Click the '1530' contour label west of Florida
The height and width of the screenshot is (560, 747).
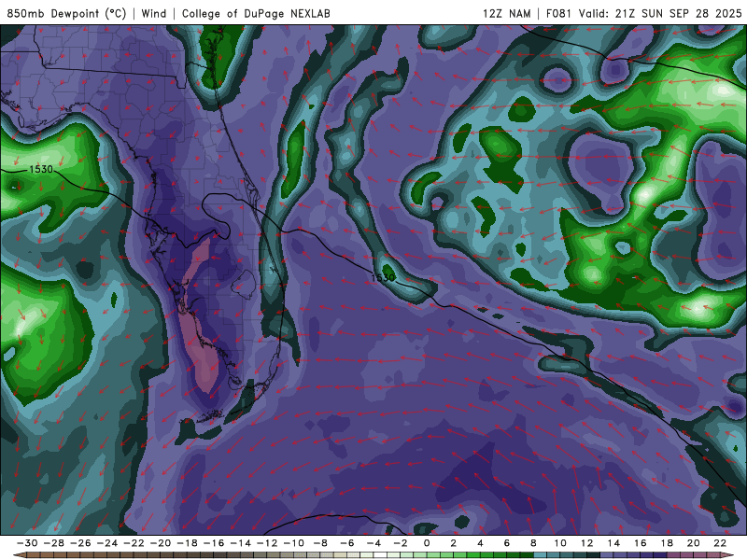click(41, 169)
